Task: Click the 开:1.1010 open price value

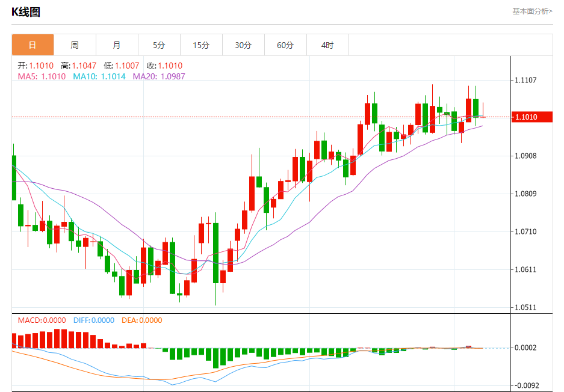Action: click(x=36, y=66)
